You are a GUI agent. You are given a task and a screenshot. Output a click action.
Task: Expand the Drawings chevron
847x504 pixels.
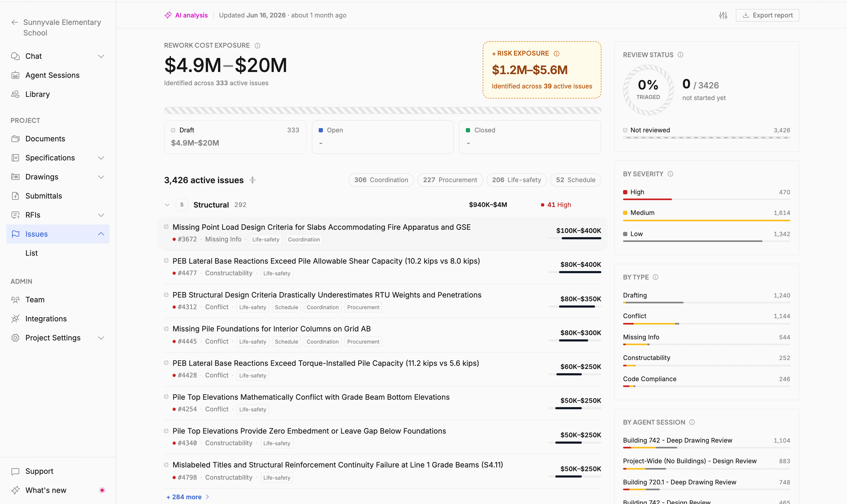101,177
